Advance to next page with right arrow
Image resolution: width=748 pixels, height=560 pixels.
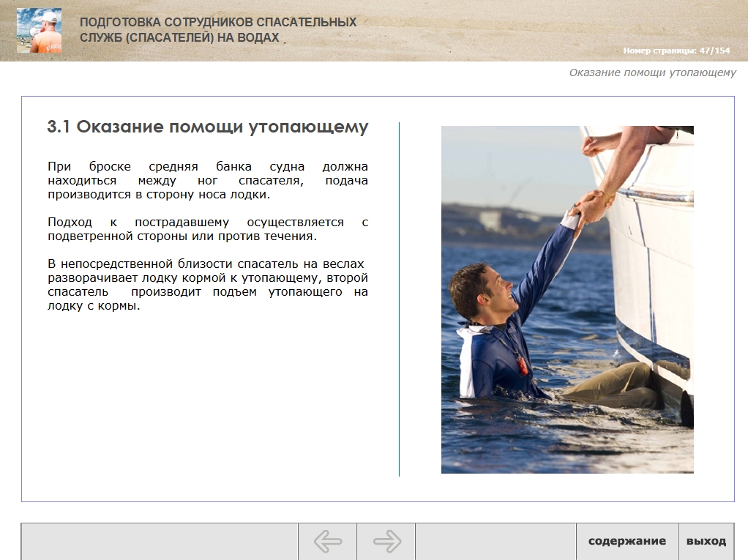point(386,542)
